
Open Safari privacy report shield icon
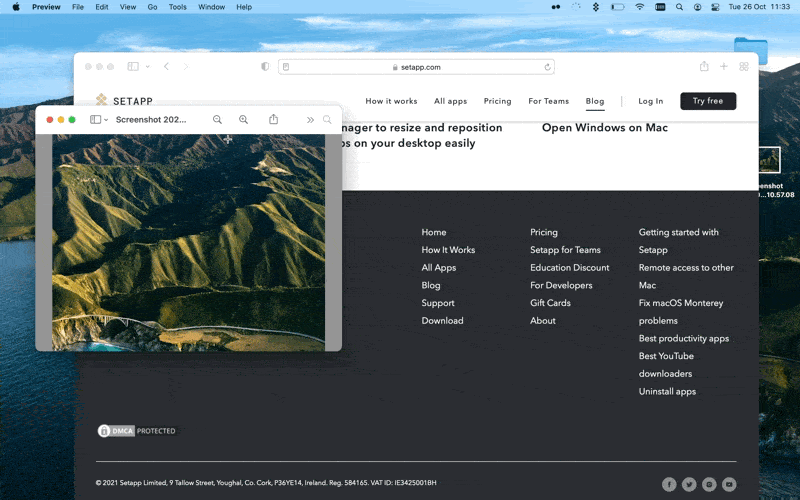265,66
